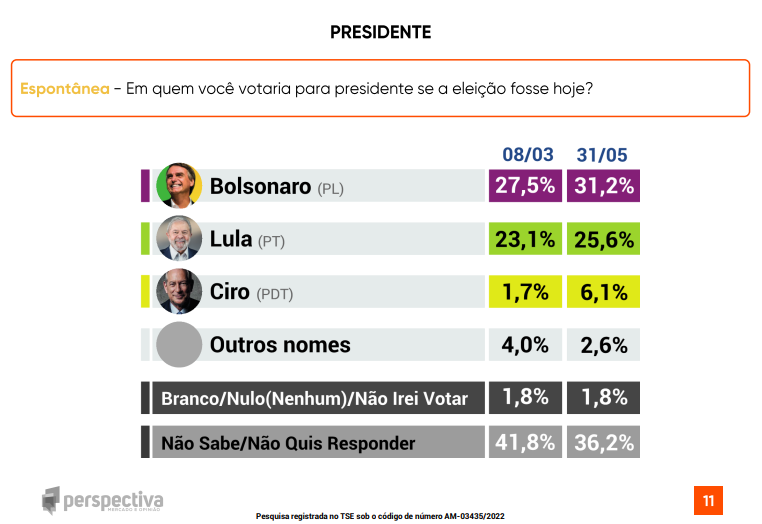Click Ciro's 6,1% value box
This screenshot has height=524, width=762.
tap(602, 292)
